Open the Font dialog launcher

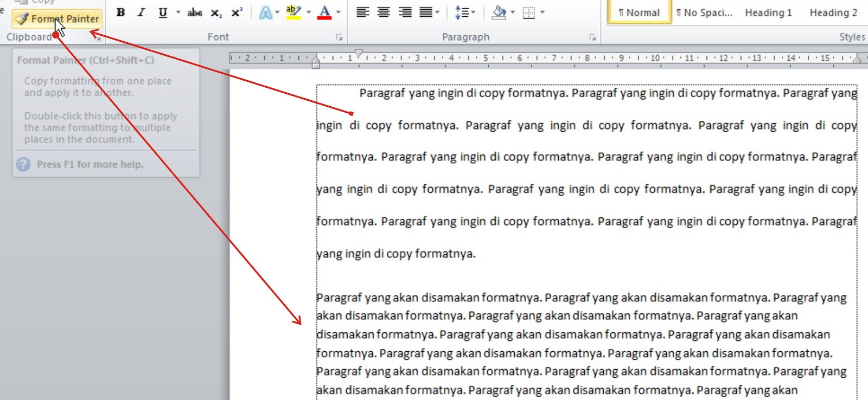(339, 37)
